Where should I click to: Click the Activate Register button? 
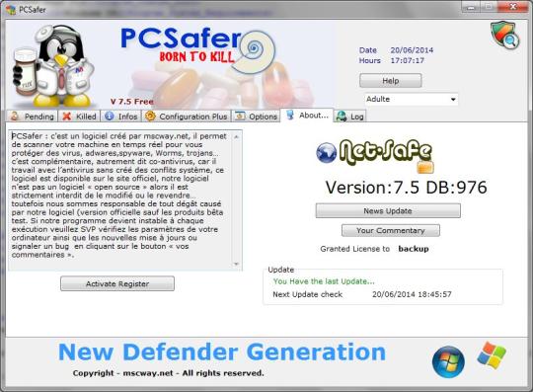coord(117,283)
